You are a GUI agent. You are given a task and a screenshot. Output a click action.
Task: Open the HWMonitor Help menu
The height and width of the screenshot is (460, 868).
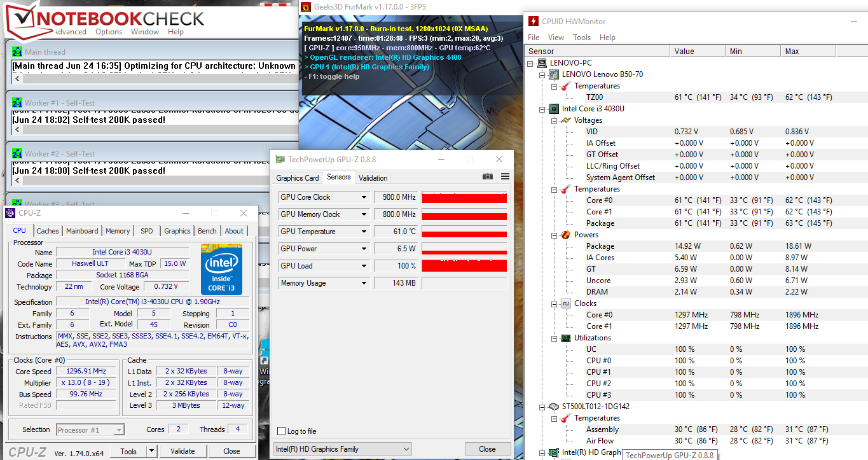click(607, 38)
